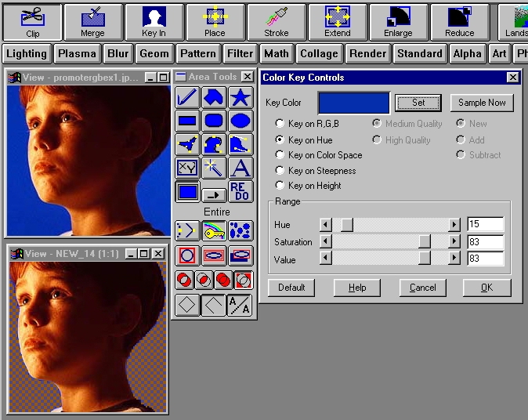Select the Stroke tool in top toolbar

(276, 22)
